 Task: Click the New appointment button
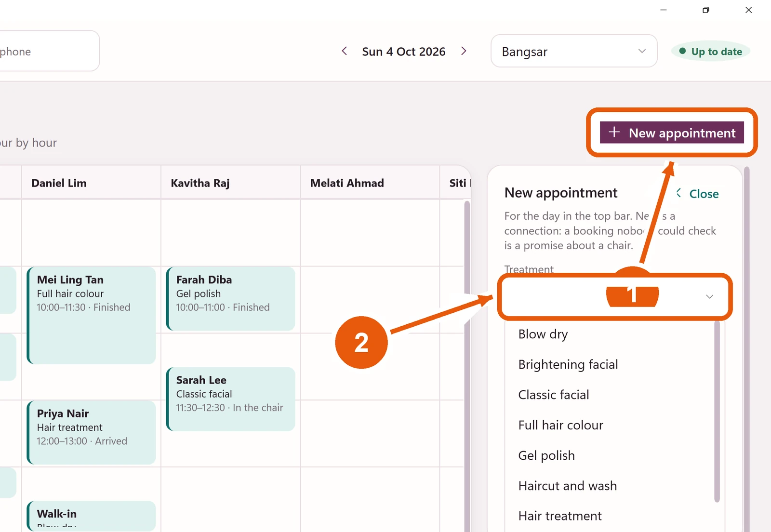(x=672, y=133)
